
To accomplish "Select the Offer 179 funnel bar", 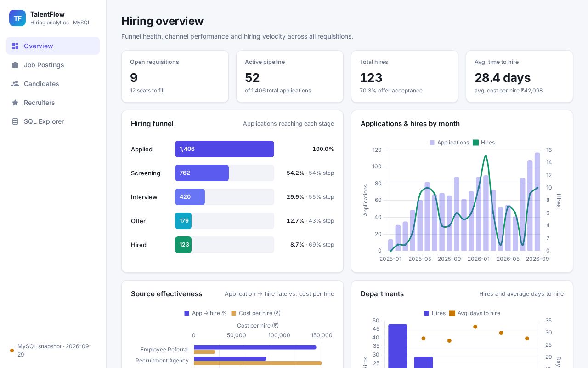I will click(183, 221).
